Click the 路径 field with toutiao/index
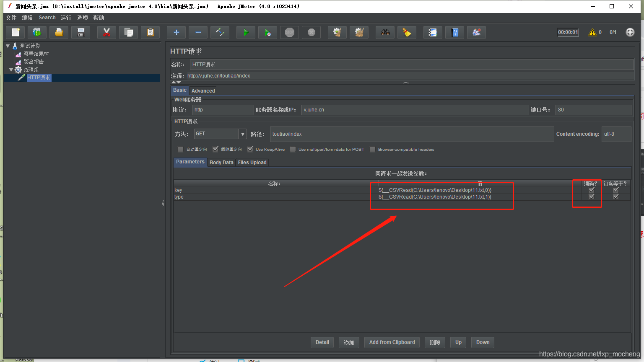The image size is (644, 362). pos(412,134)
